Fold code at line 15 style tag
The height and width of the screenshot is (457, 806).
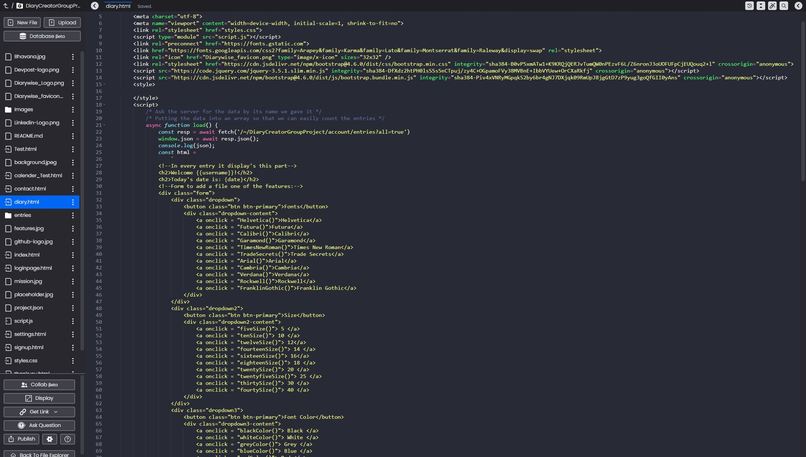coord(105,84)
